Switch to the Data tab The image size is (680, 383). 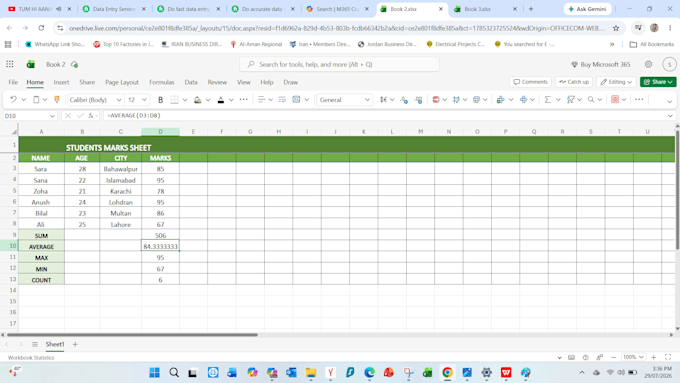point(191,82)
